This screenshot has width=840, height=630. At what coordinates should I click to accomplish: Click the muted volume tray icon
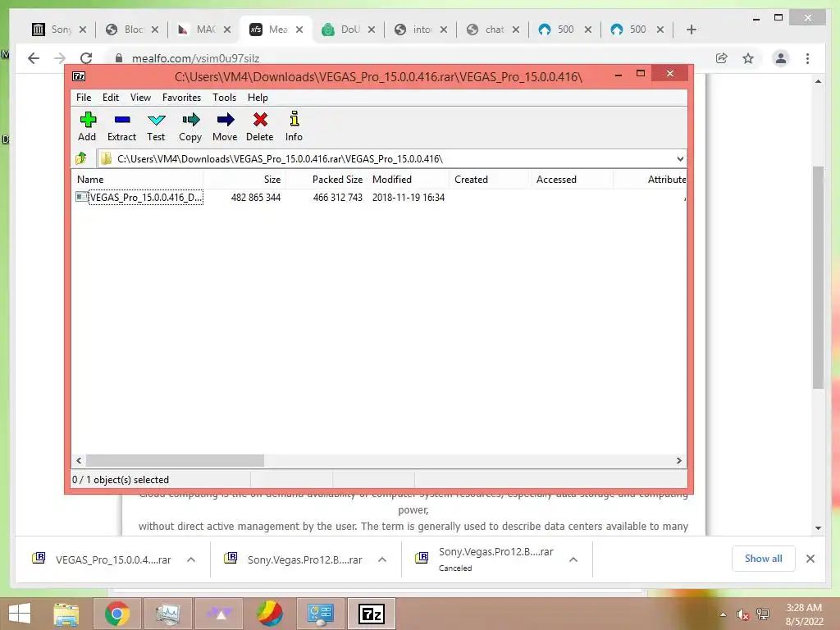742,614
